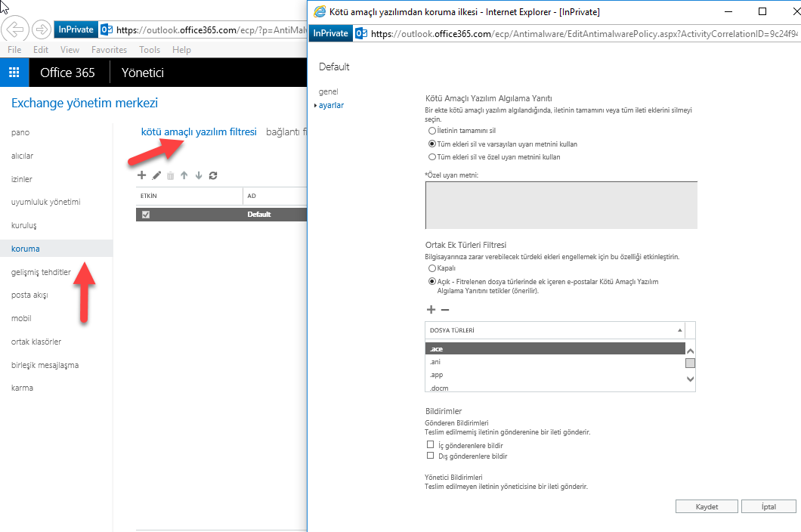Go to 'izinler' in left navigation
The height and width of the screenshot is (532, 801).
(x=21, y=179)
